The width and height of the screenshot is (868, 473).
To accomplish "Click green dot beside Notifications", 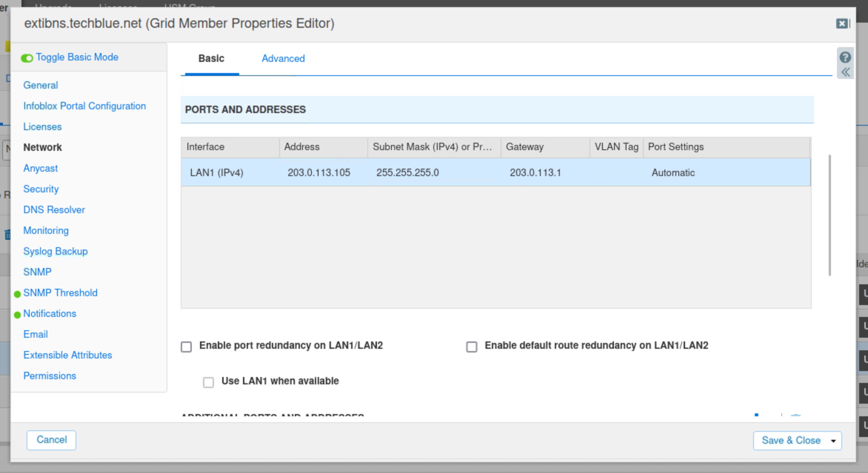I will point(17,315).
